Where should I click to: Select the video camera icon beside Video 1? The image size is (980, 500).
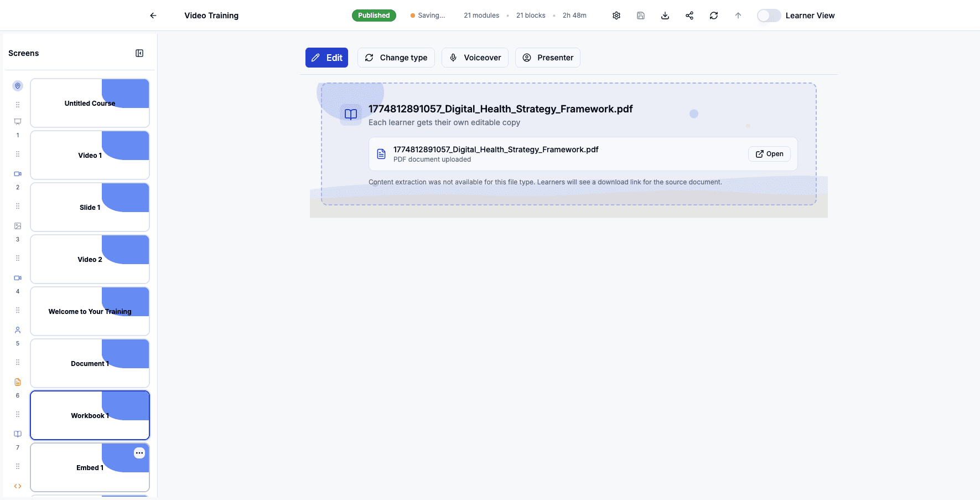coord(17,173)
